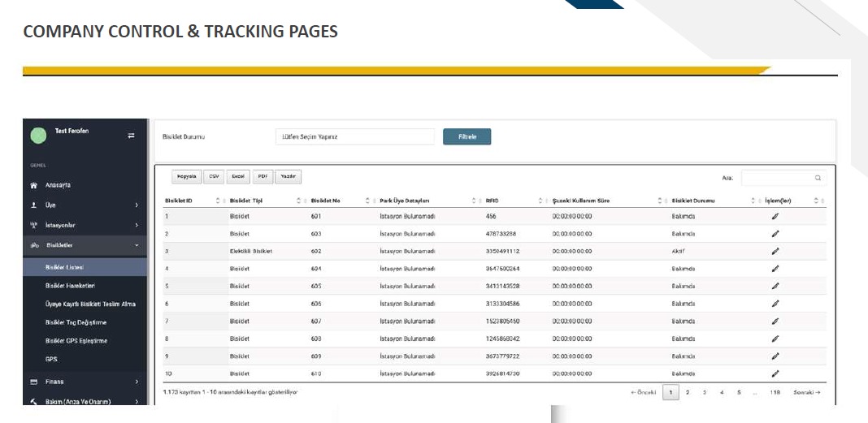The width and height of the screenshot is (868, 423).
Task: Toggle sorting on RFID column header
Action: click(541, 201)
